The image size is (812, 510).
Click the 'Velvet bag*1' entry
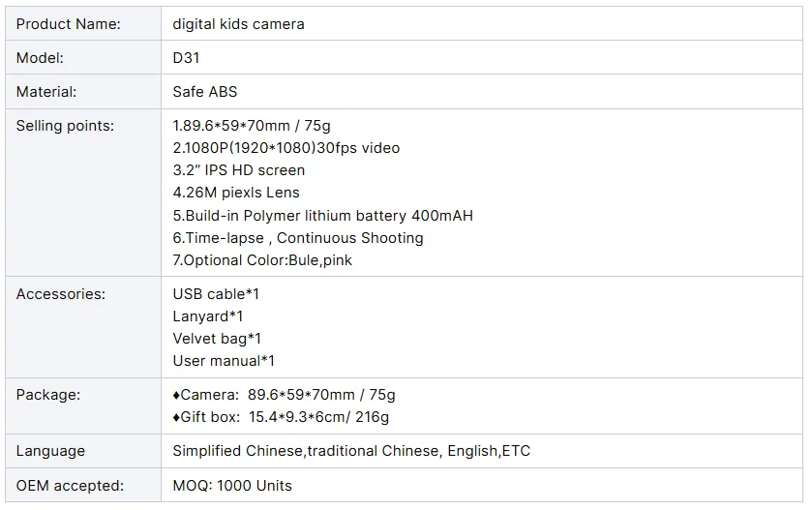click(217, 339)
